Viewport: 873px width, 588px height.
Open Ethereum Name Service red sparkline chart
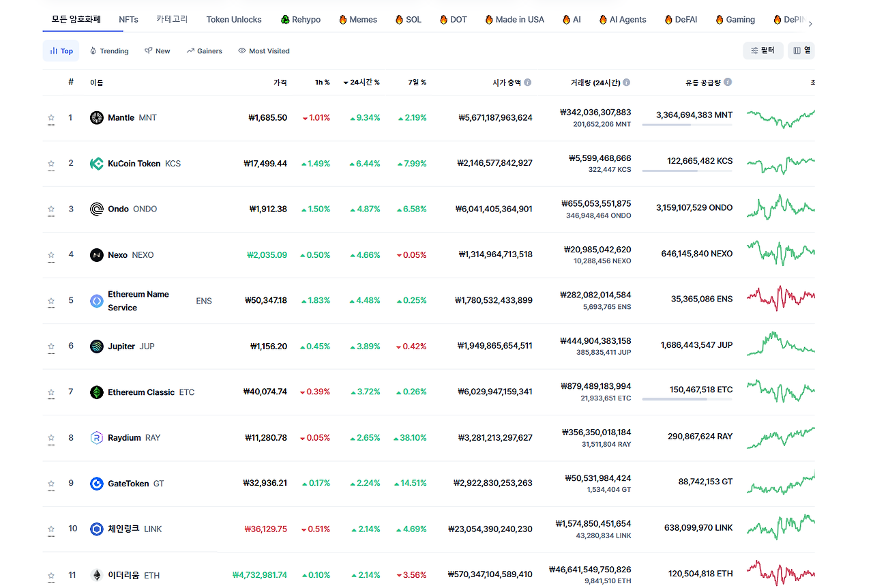(781, 298)
